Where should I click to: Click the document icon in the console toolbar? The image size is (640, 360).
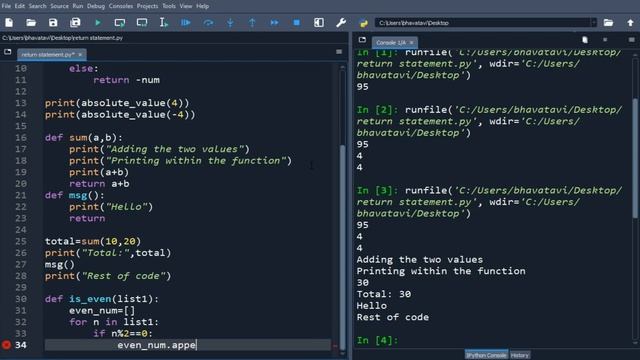click(x=585, y=40)
